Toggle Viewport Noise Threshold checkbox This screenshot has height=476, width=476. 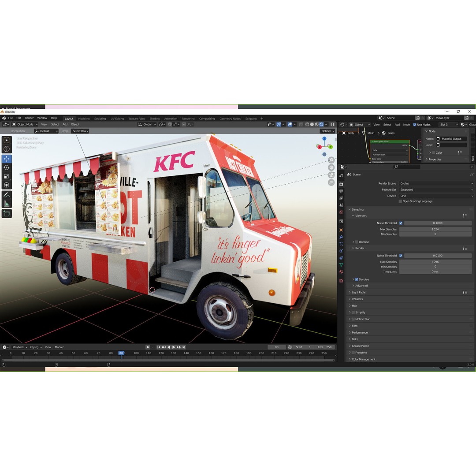(401, 223)
